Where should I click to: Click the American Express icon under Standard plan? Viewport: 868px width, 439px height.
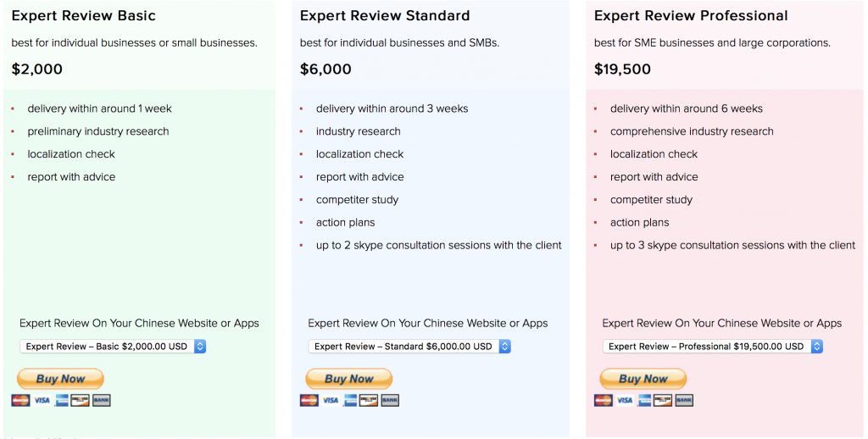(x=350, y=400)
